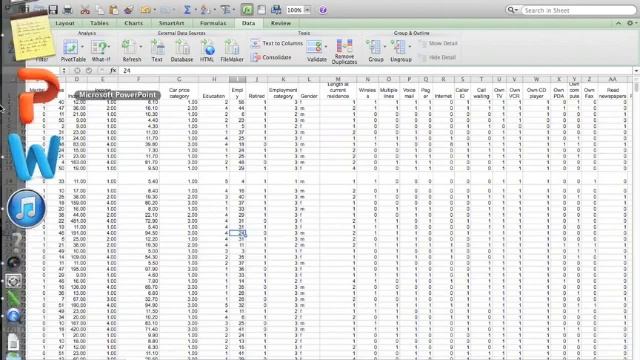Click the What-If analysis icon
Viewport: 640px width, 360px height.
(99, 48)
